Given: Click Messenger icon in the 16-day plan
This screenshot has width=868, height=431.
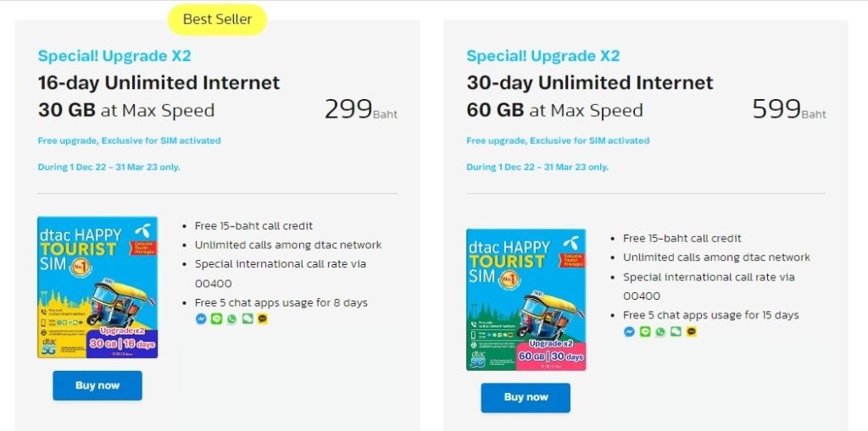Looking at the screenshot, I should (201, 319).
